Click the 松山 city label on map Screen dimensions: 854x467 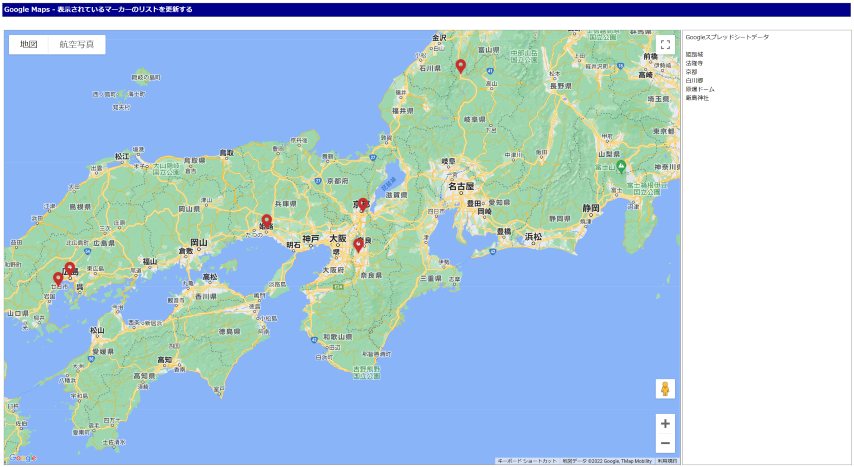point(97,330)
